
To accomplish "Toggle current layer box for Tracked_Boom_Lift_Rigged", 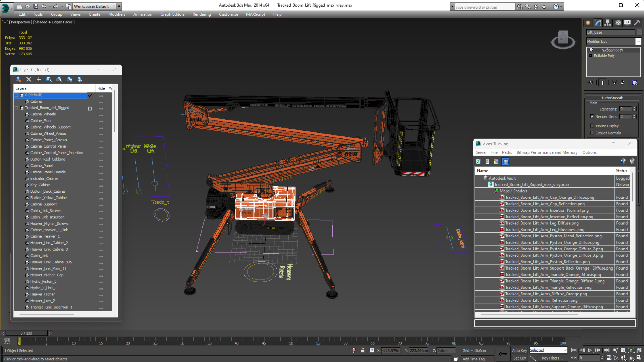I will pyautogui.click(x=90, y=108).
